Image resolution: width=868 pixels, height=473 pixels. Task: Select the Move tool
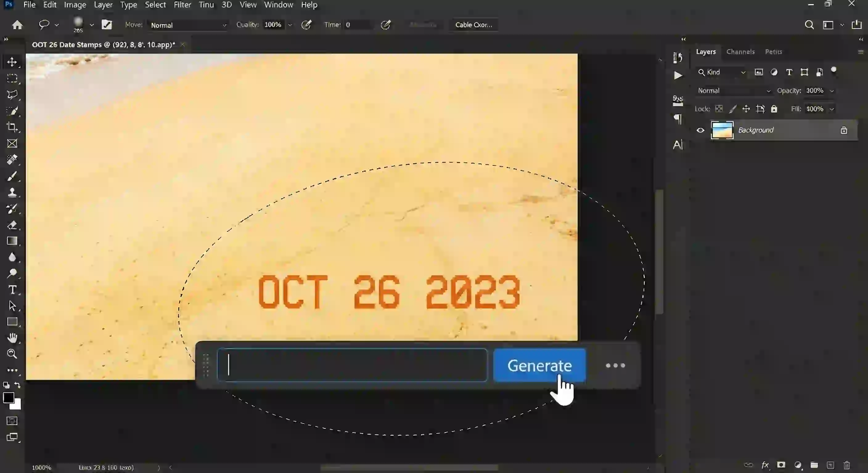coord(12,62)
